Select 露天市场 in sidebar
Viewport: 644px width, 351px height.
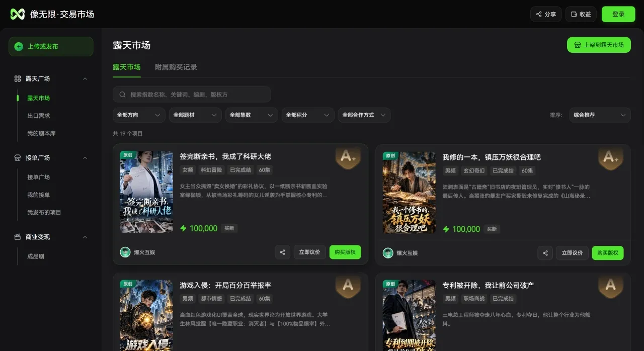(x=38, y=98)
